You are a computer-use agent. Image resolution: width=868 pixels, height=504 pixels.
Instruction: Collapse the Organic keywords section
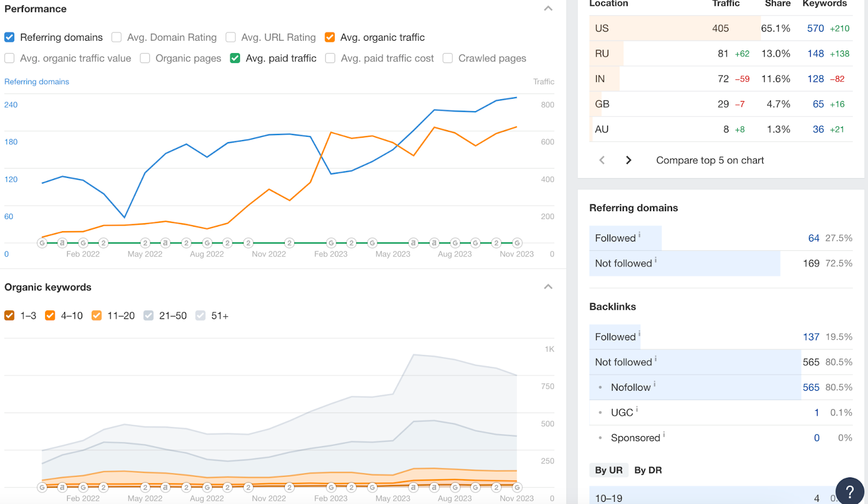pos(548,287)
